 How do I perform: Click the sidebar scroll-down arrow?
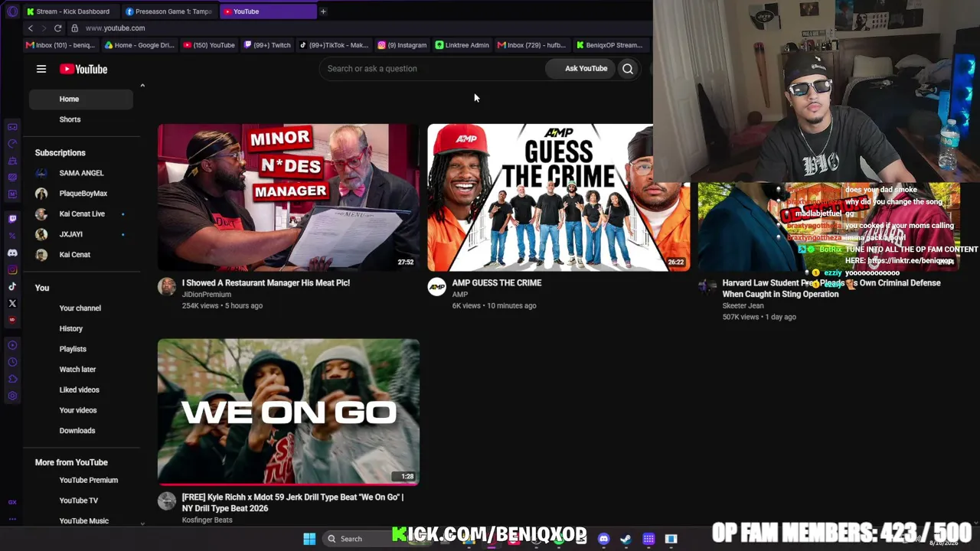[142, 523]
